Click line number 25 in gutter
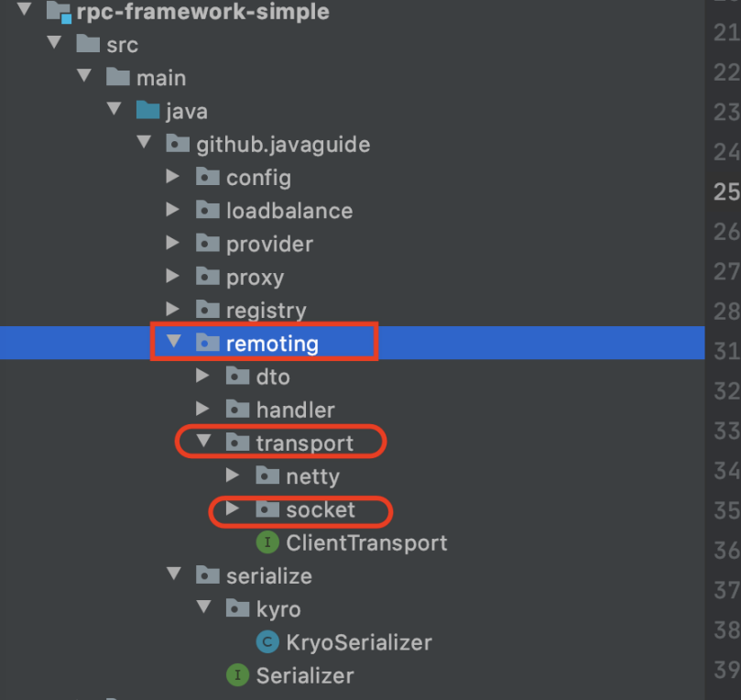Viewport: 741px width, 700px height. pos(726,191)
